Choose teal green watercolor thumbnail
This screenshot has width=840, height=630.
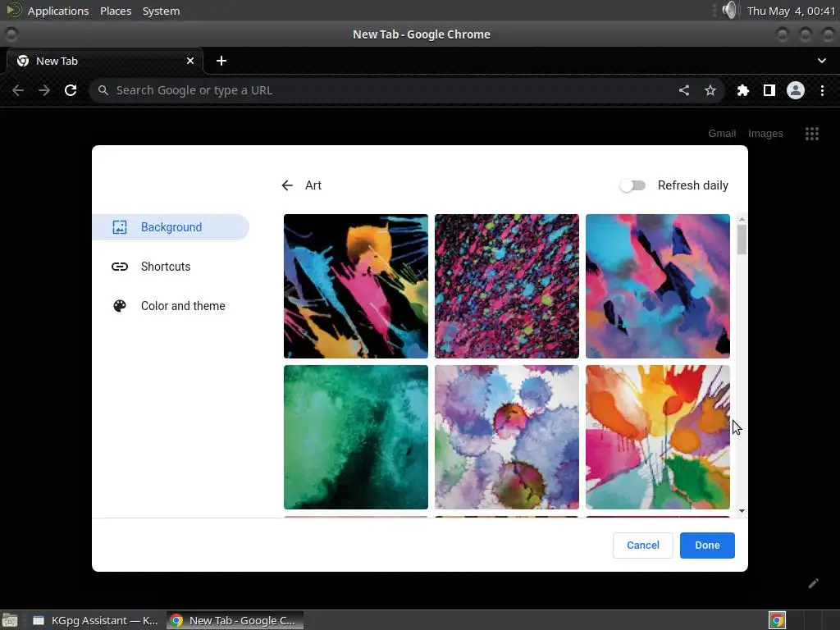click(356, 437)
